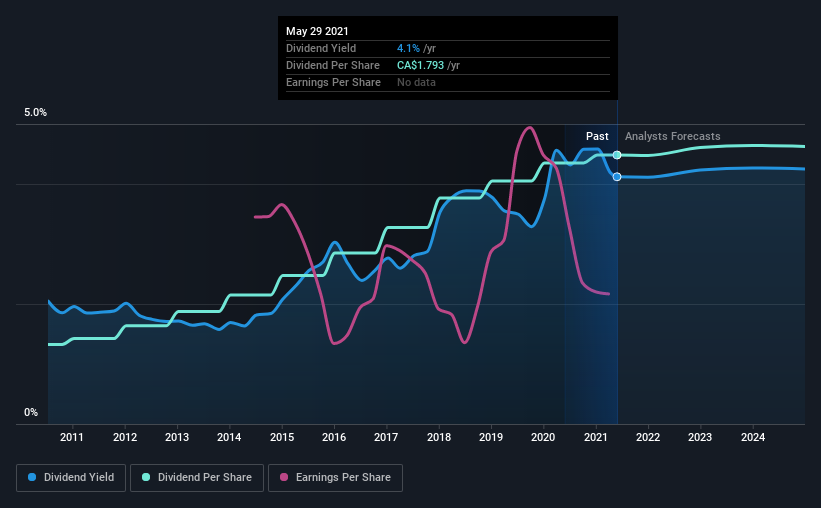
Task: Click the 2024 x-axis label
Action: [x=753, y=437]
